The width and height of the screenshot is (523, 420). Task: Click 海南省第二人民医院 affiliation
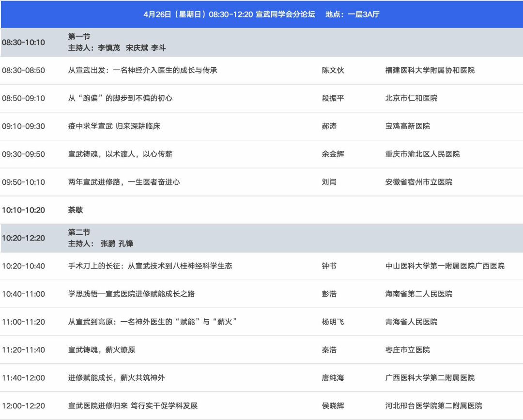coord(418,294)
